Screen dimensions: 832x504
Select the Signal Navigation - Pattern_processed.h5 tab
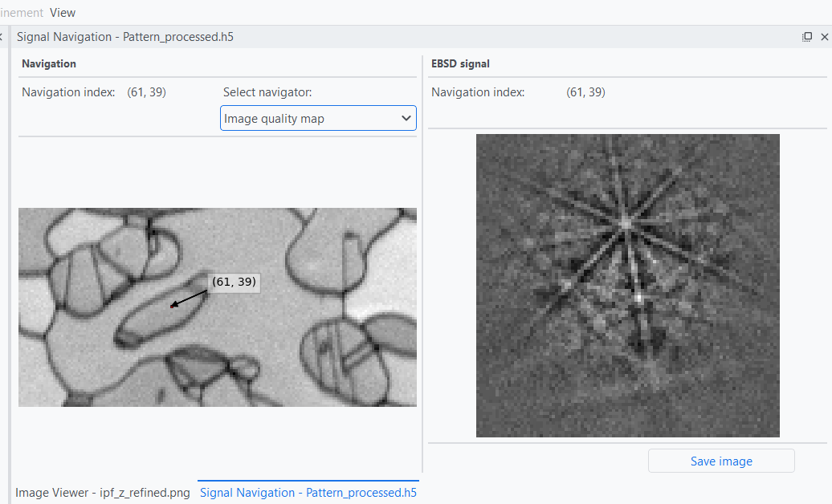pyautogui.click(x=308, y=492)
